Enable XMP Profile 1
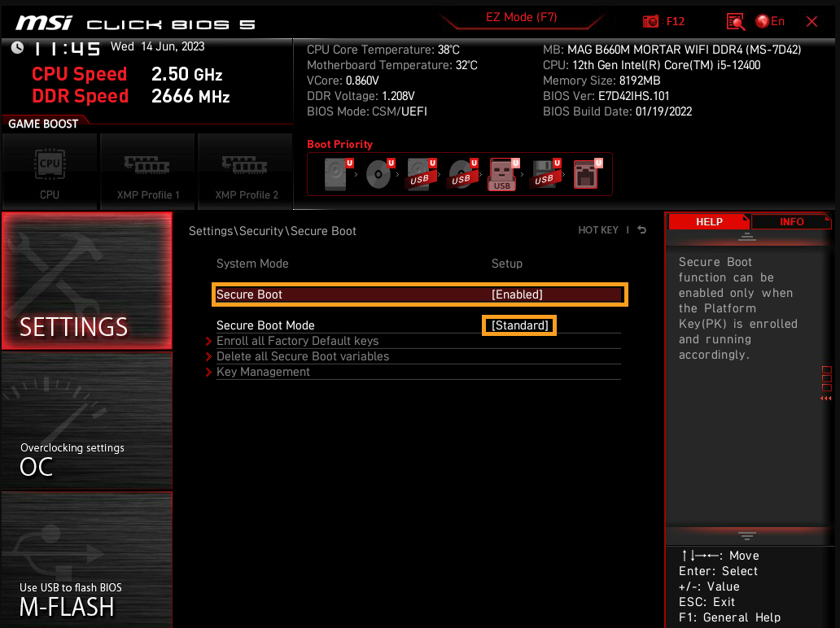Image resolution: width=840 pixels, height=628 pixels. pyautogui.click(x=148, y=172)
